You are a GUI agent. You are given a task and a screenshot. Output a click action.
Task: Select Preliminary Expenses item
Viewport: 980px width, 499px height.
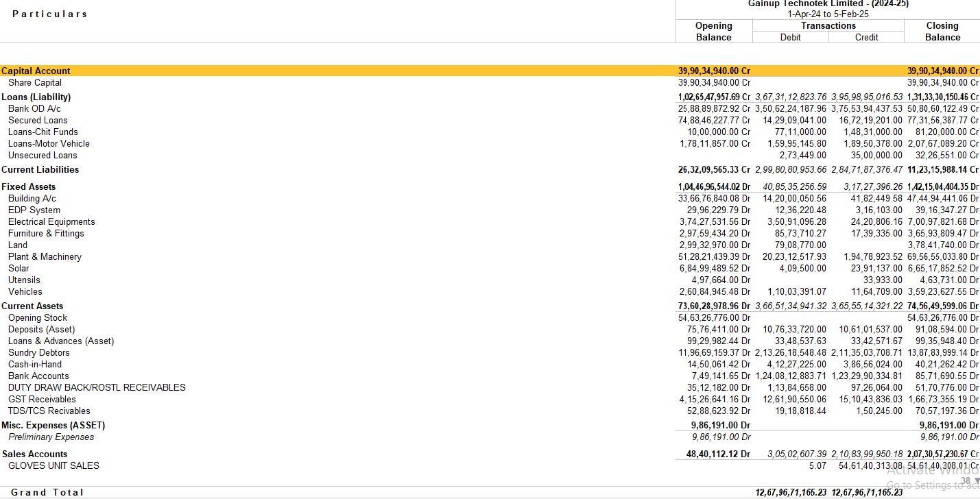[51, 437]
